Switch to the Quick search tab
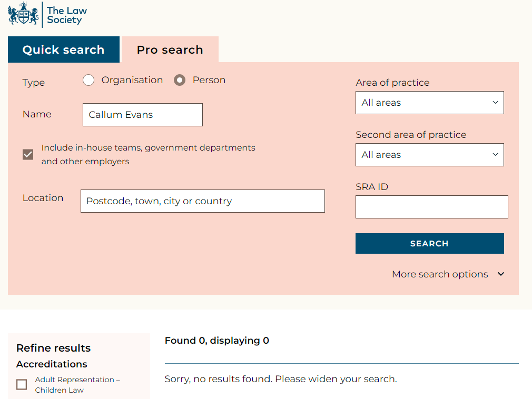 tap(64, 49)
